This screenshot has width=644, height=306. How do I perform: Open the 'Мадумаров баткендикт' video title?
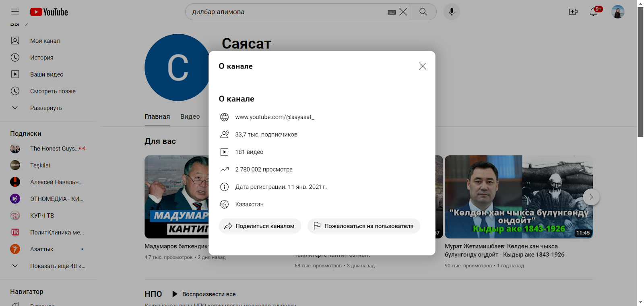177,246
